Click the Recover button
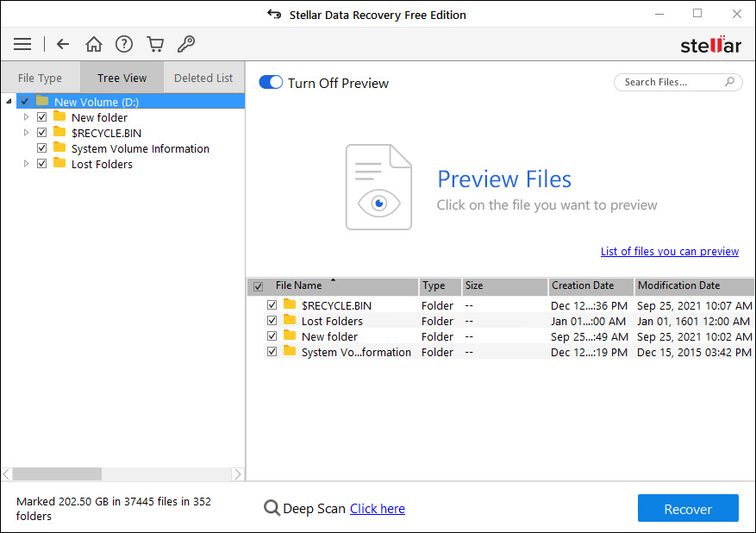756x533 pixels. tap(688, 508)
